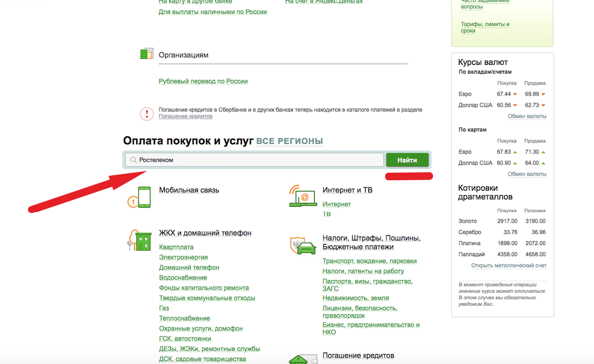Open the Квартплата link
Screen dimensions: 594x364
pyautogui.click(x=176, y=247)
